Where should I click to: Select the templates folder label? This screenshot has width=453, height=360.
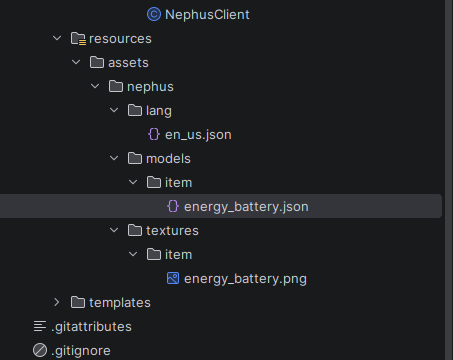pos(120,303)
